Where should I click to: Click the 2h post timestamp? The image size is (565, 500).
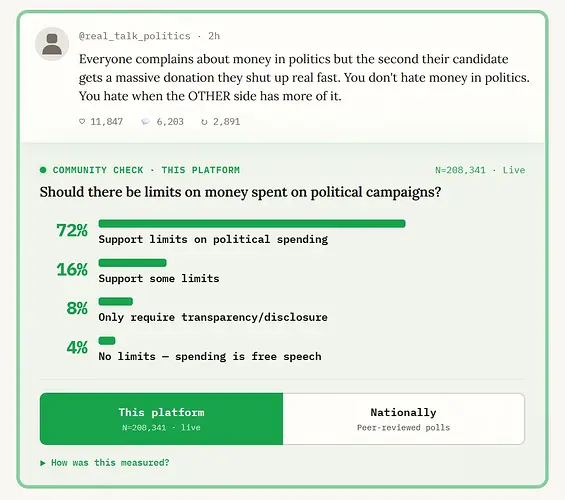tap(214, 36)
